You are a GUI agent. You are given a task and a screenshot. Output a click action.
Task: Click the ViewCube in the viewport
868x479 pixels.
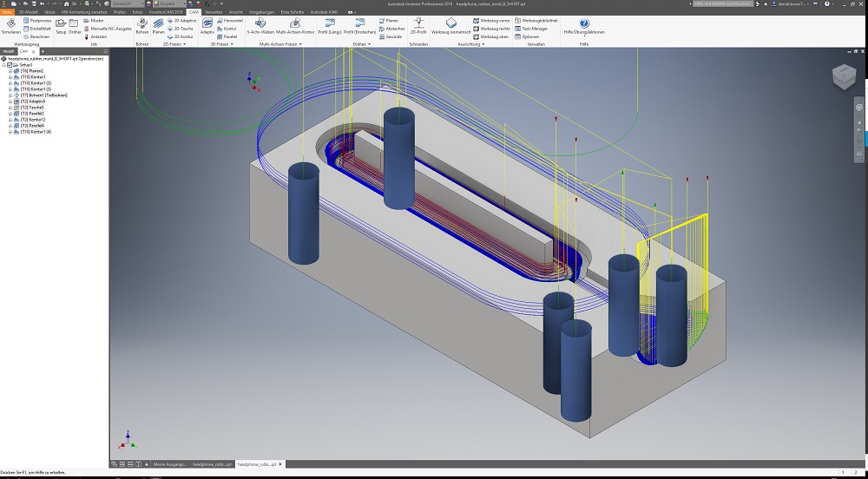tap(846, 77)
